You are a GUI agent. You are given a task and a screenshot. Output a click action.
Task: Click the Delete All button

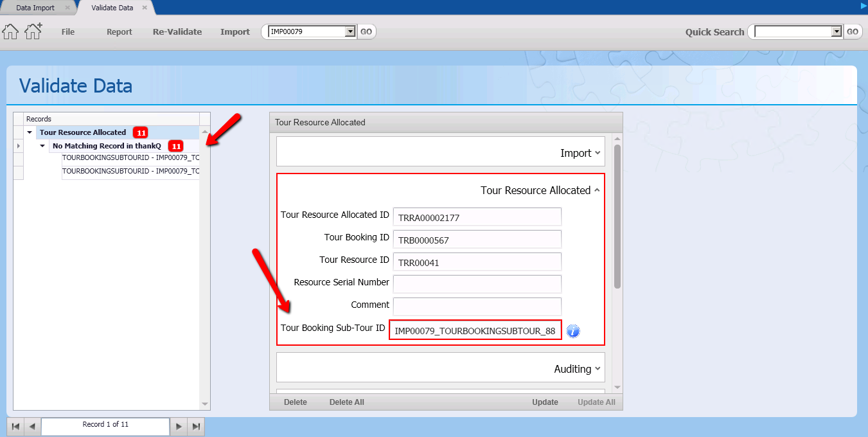point(346,402)
